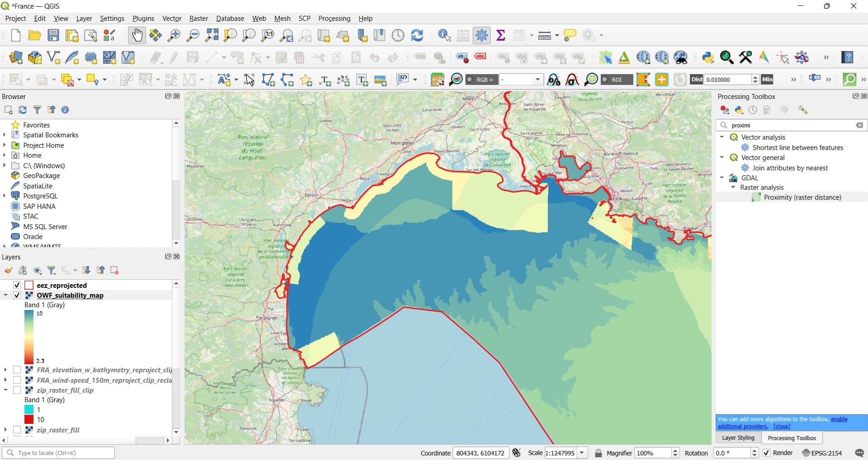Click the OWF_suitability_map gradient legend ramp
The height and width of the screenshot is (460, 868).
tap(29, 337)
